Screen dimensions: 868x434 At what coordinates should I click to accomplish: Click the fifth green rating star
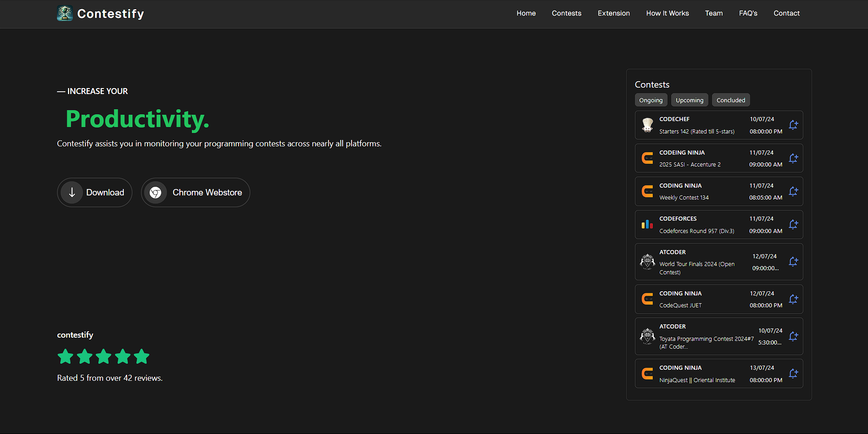coord(142,356)
